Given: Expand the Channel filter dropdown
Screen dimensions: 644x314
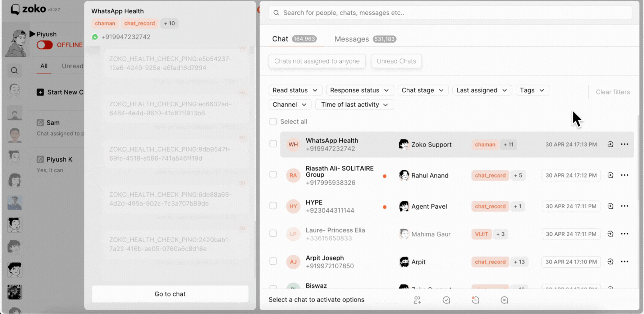Looking at the screenshot, I should [290, 105].
